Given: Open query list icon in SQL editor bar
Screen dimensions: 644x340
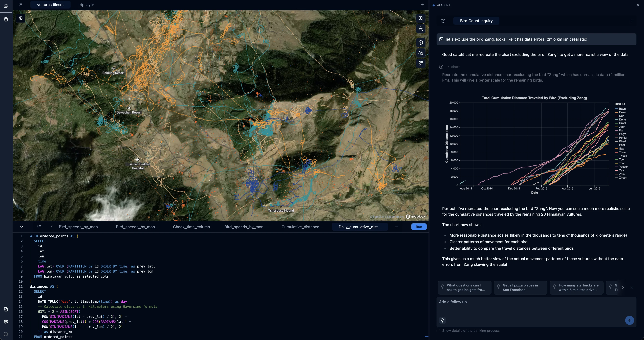Looking at the screenshot, I should click(x=39, y=227).
